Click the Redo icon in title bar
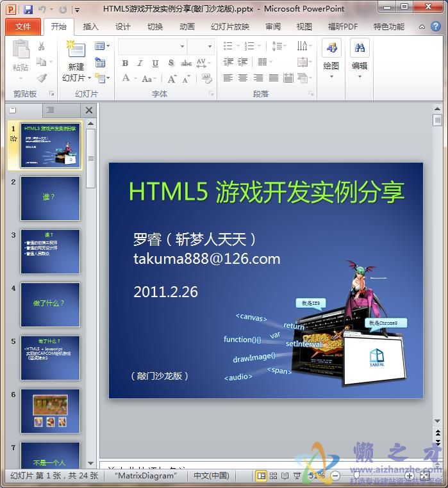The width and height of the screenshot is (448, 488). pos(63,10)
